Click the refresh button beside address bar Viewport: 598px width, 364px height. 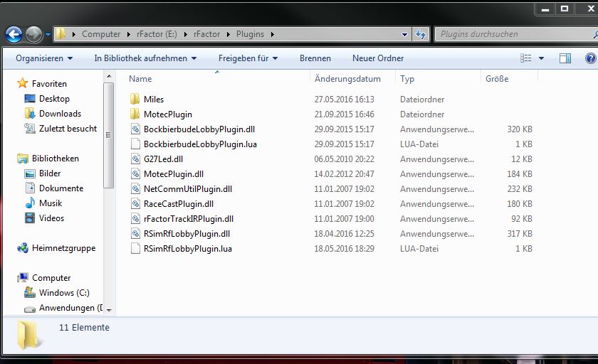point(421,34)
